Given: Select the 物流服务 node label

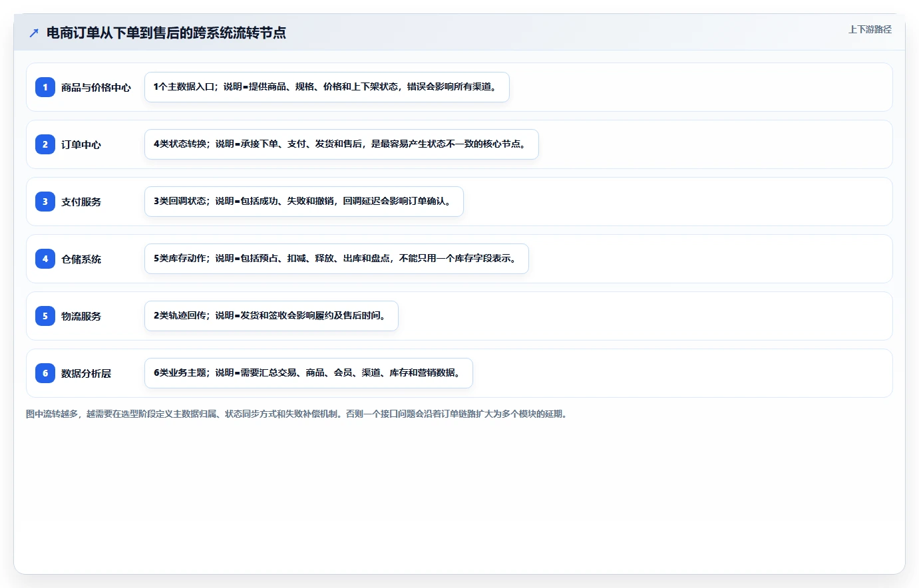Looking at the screenshot, I should pos(81,316).
